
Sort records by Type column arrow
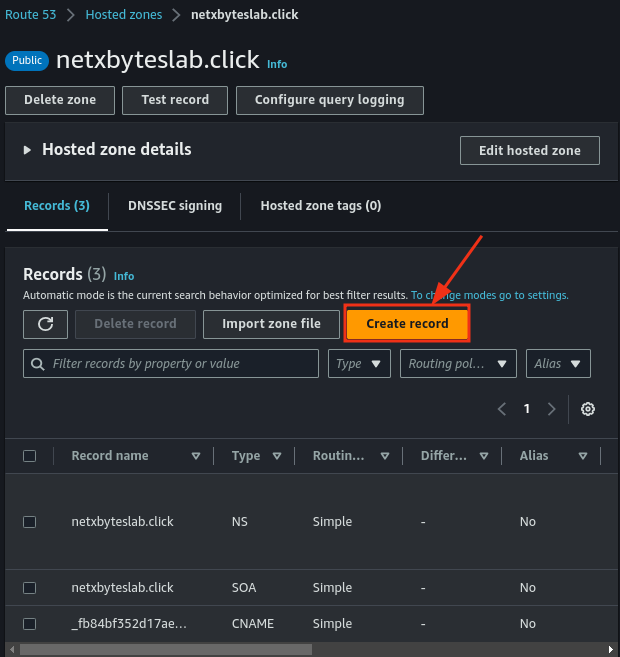point(279,456)
